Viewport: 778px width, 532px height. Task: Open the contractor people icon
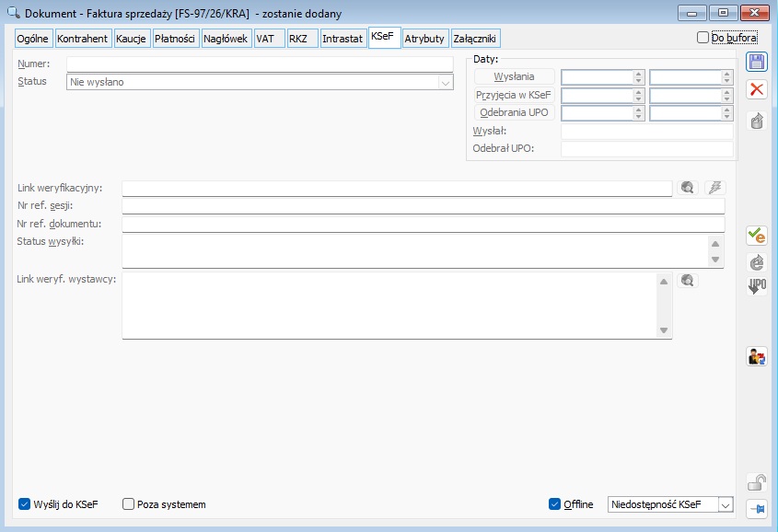[x=757, y=356]
